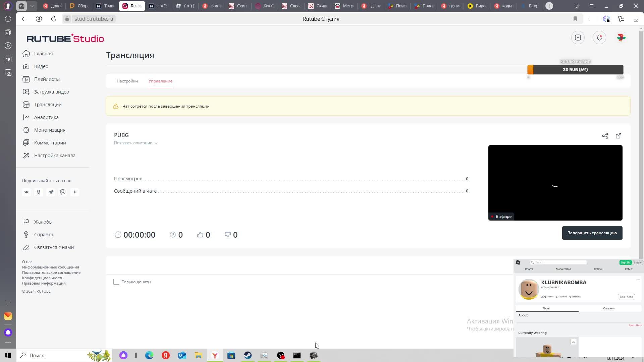Click the 30 RUB donation progress bar
644x362 pixels.
pyautogui.click(x=575, y=70)
